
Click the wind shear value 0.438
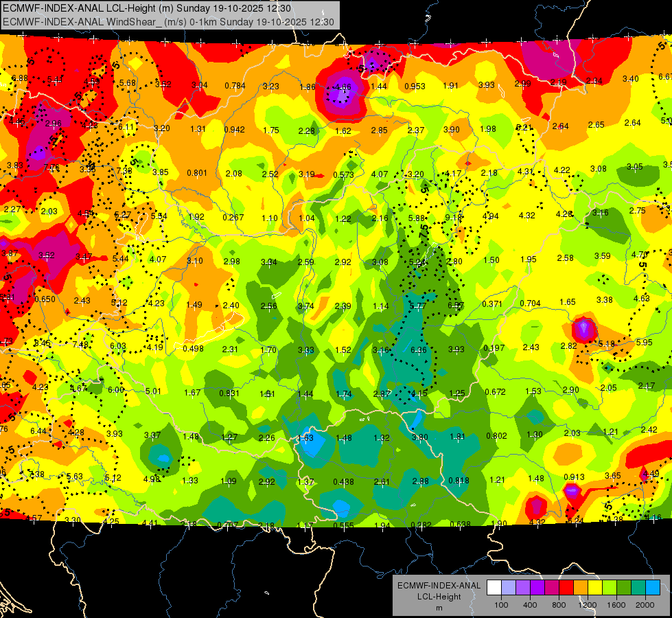pos(344,481)
